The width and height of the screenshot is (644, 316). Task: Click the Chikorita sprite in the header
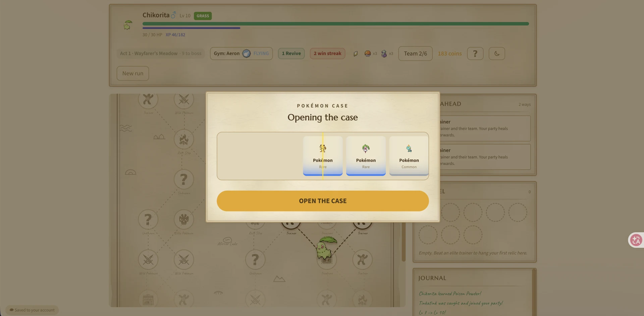click(x=127, y=25)
